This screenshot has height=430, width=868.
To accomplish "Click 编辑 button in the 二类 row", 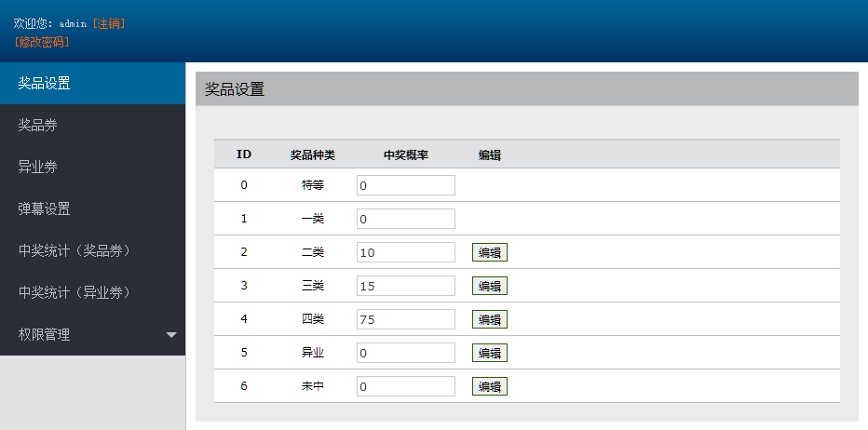I will tap(490, 252).
